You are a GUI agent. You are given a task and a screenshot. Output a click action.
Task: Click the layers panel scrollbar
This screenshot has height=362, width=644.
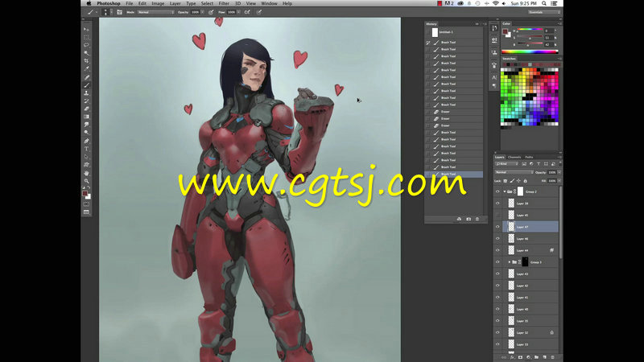pyautogui.click(x=560, y=223)
